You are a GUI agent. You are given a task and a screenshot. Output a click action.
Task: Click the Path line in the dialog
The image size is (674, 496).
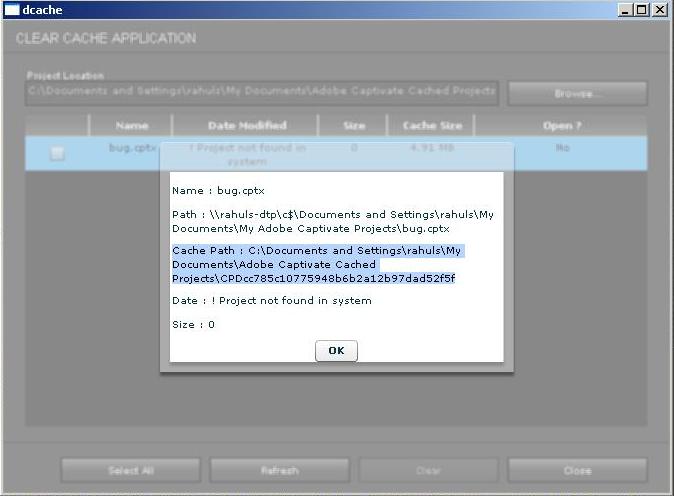(332, 221)
